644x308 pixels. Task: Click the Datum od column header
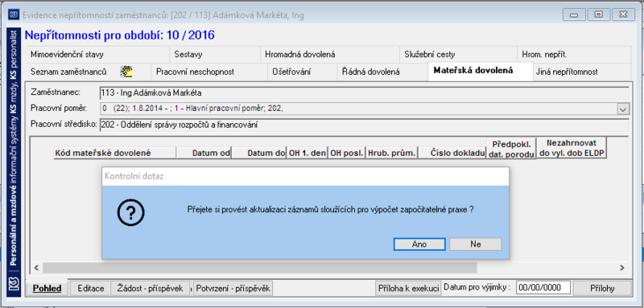pyautogui.click(x=204, y=153)
